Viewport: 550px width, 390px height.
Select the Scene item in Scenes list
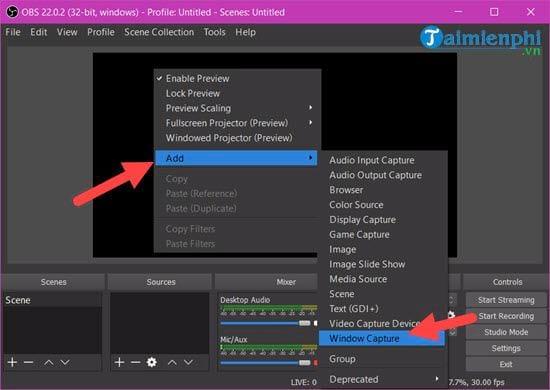(x=53, y=300)
